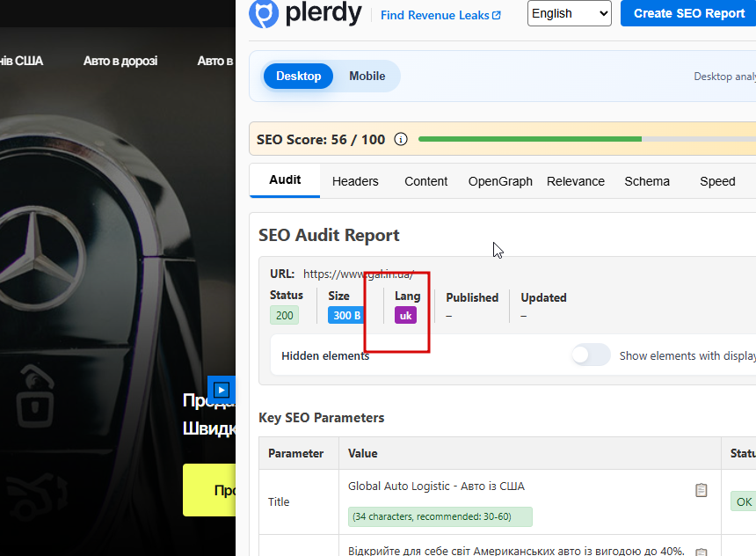756x556 pixels.
Task: Click the blue video play icon
Action: coord(222,390)
